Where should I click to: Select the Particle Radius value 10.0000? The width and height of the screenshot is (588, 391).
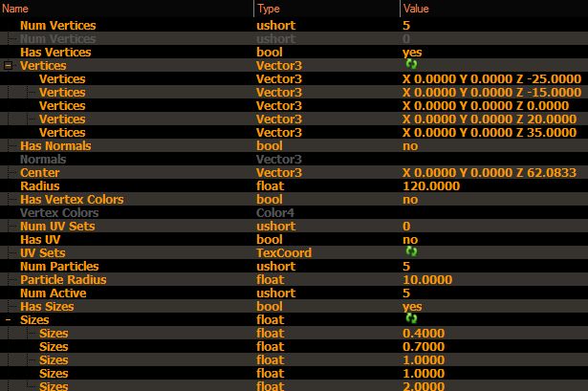coord(427,280)
